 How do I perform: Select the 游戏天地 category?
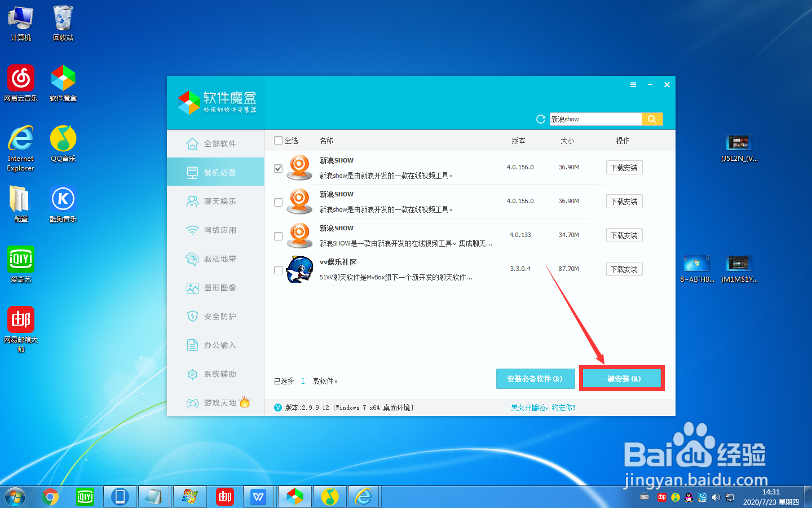tap(215, 402)
